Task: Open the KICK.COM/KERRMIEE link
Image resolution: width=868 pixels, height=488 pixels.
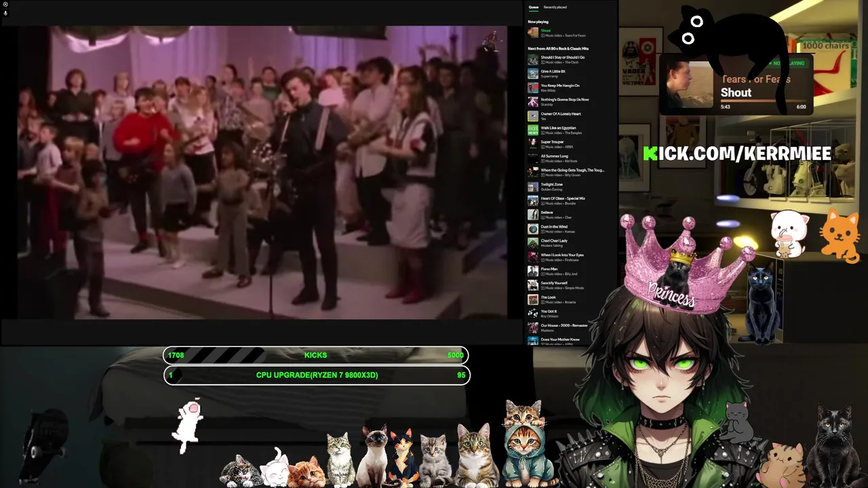Action: point(737,154)
